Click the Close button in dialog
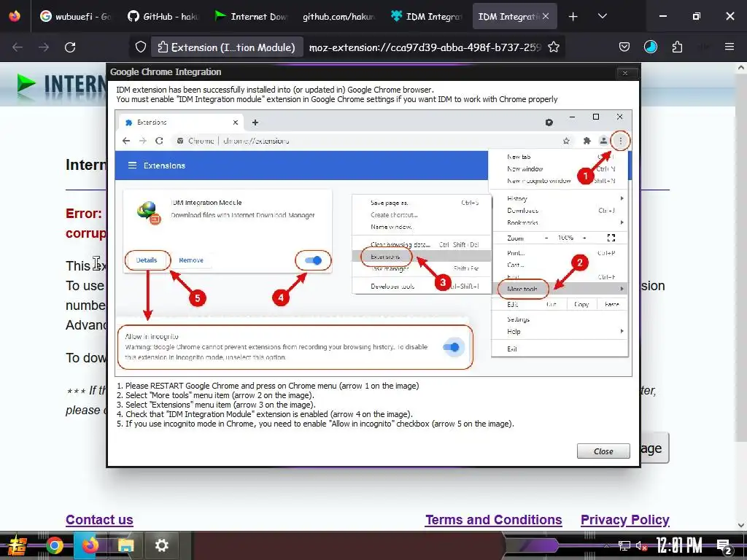Image resolution: width=747 pixels, height=560 pixels. click(x=603, y=451)
